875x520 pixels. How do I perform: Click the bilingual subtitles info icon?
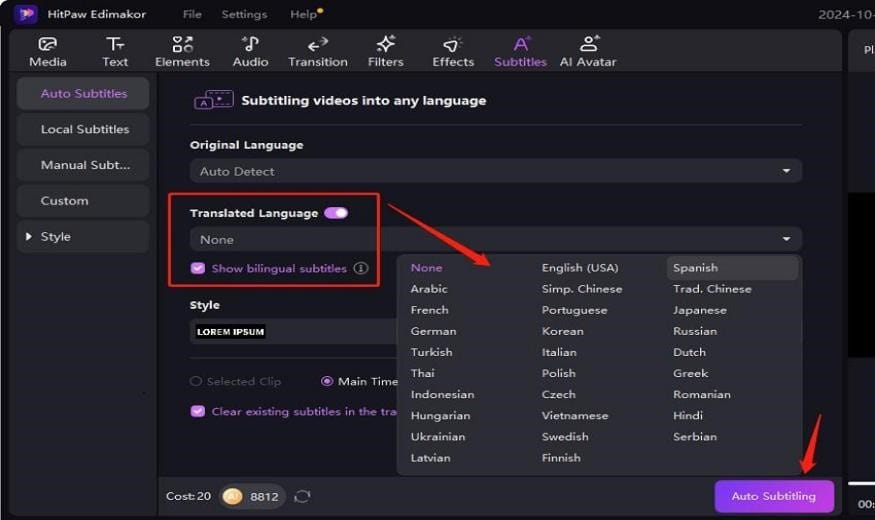click(361, 268)
